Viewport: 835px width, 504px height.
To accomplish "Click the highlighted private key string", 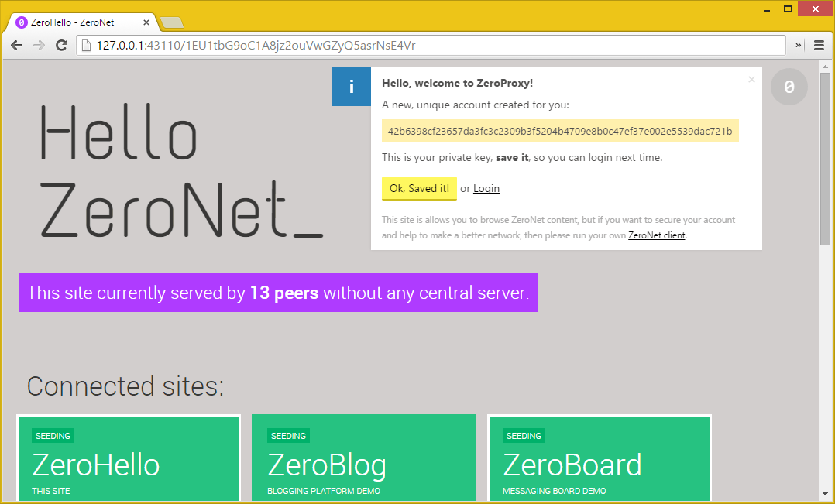I will 560,131.
